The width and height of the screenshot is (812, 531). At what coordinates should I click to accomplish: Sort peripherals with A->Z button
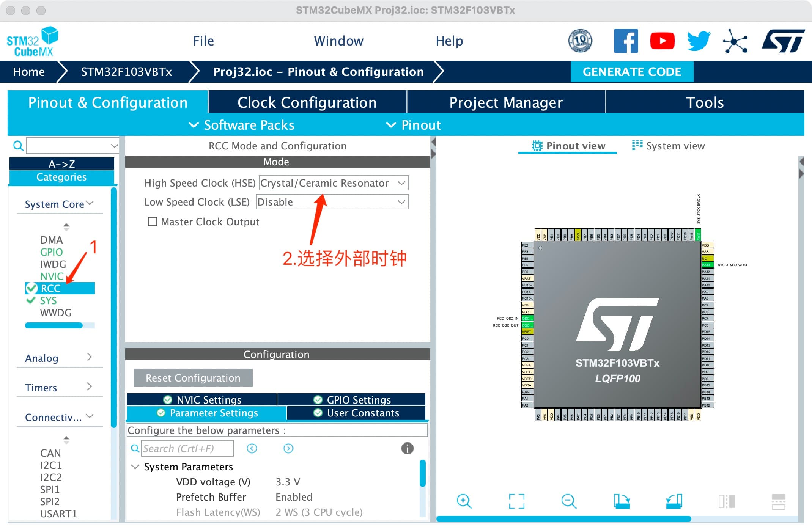[x=61, y=164]
